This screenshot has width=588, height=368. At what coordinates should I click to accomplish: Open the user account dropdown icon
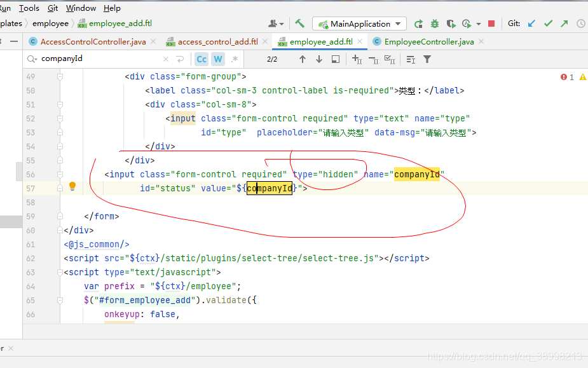tap(276, 24)
